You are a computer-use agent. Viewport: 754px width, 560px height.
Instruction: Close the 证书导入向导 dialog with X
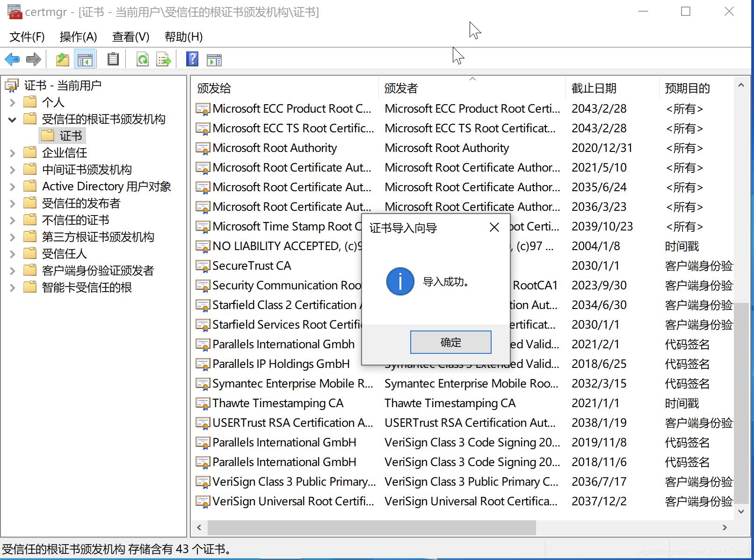click(x=494, y=228)
